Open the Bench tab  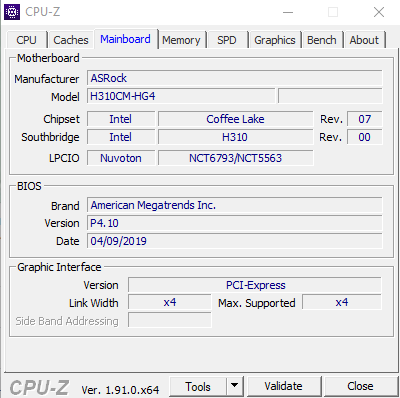pyautogui.click(x=322, y=40)
